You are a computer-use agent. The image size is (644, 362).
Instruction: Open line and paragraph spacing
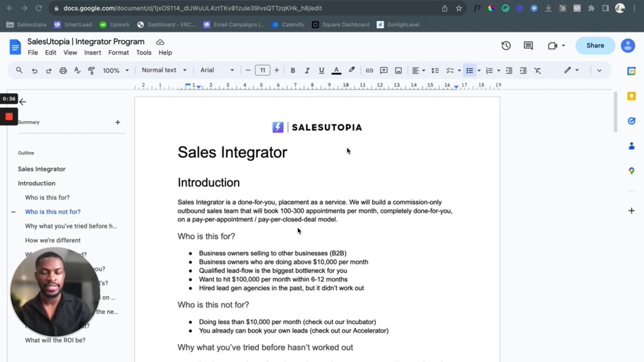pos(435,70)
